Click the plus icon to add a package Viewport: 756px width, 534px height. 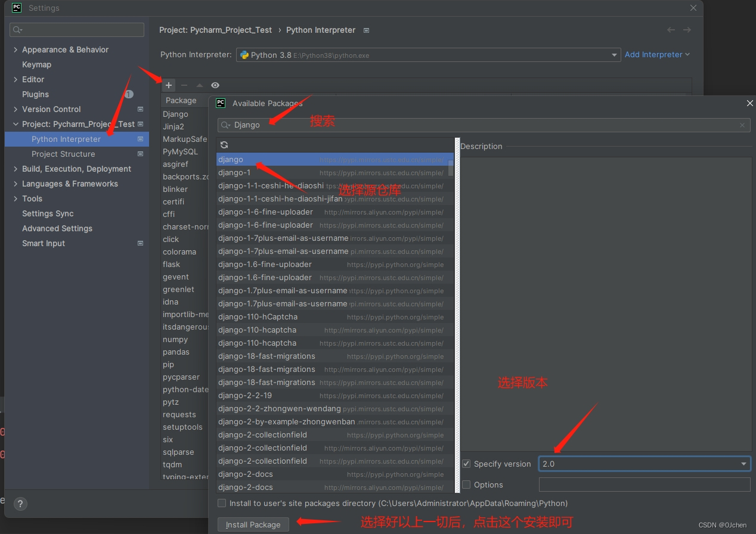click(169, 85)
